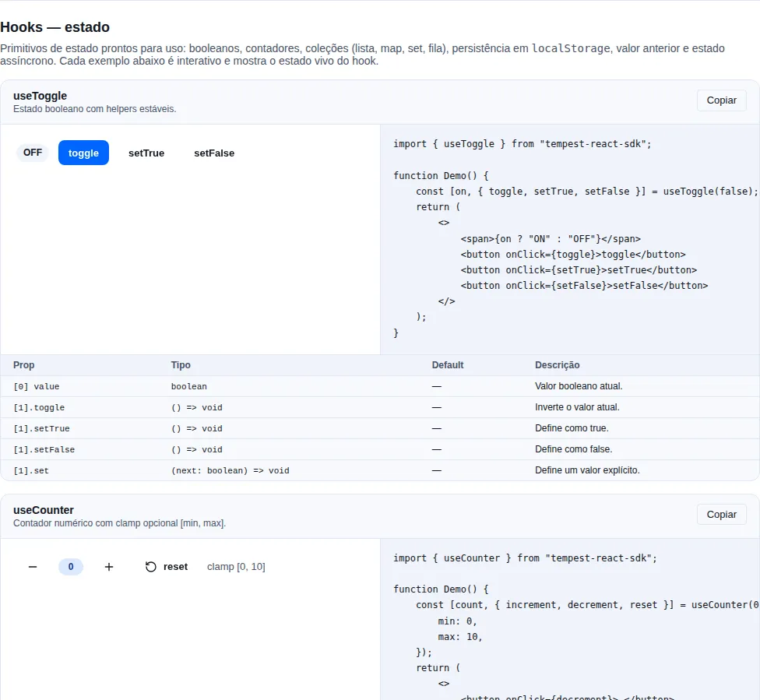Image resolution: width=760 pixels, height=700 pixels.
Task: Click "Valor booleano atual." description
Action: [579, 386]
